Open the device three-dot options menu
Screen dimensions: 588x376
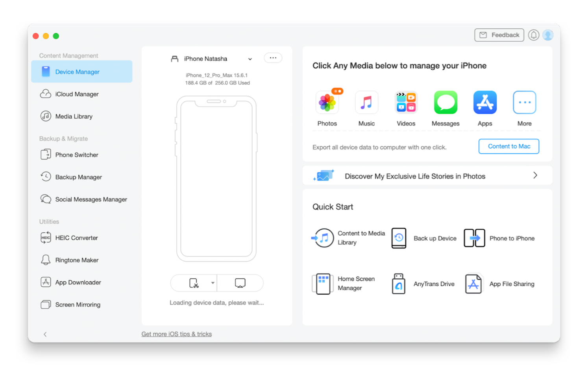click(x=273, y=58)
